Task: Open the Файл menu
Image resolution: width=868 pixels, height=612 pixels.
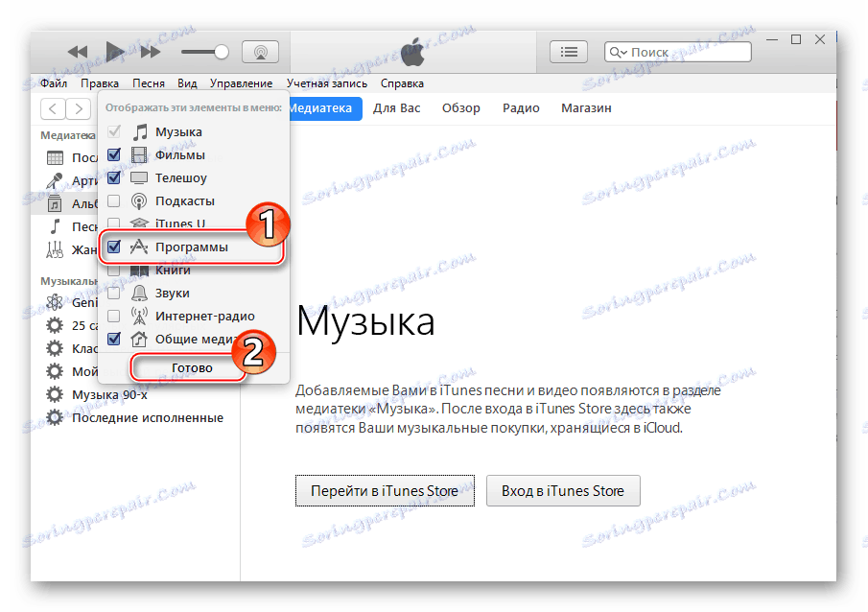Action: pos(54,83)
